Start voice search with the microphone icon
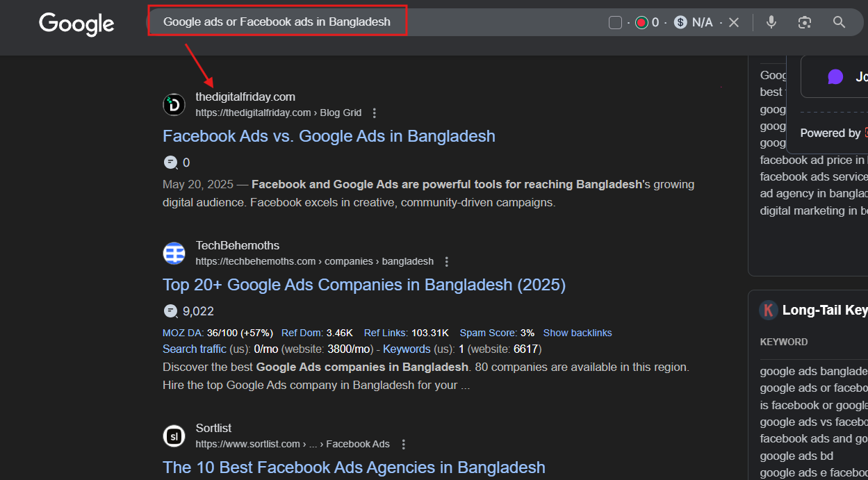 771,22
